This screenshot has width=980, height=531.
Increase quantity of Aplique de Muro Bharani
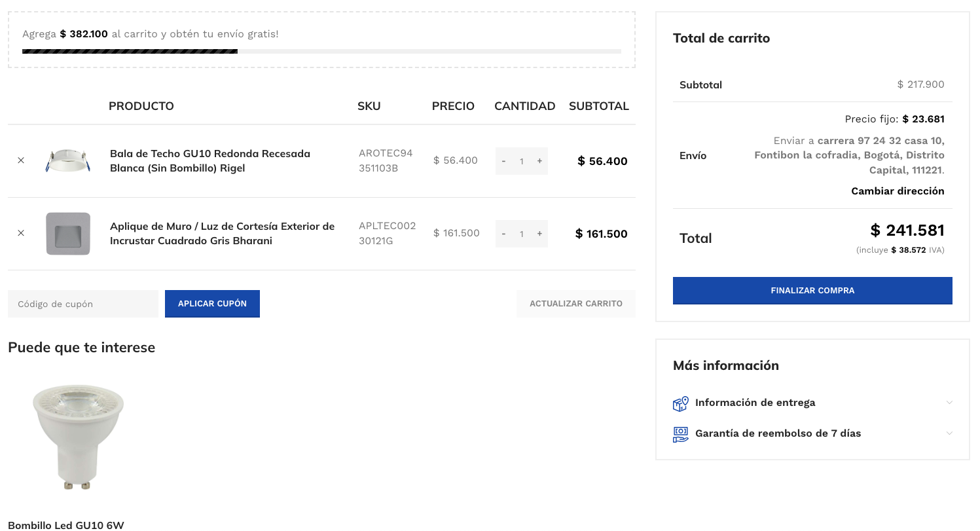point(539,234)
